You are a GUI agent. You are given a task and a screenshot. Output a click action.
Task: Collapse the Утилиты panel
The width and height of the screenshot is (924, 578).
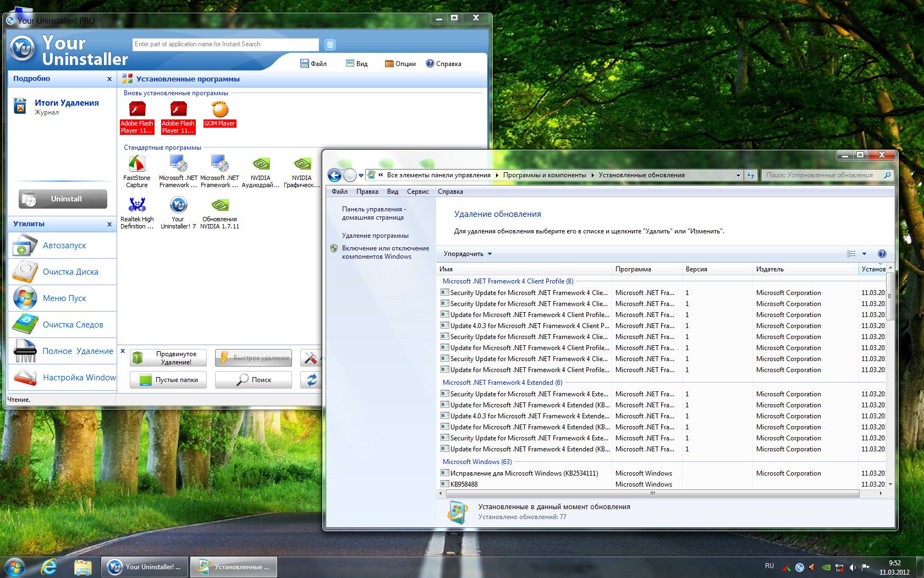point(109,224)
